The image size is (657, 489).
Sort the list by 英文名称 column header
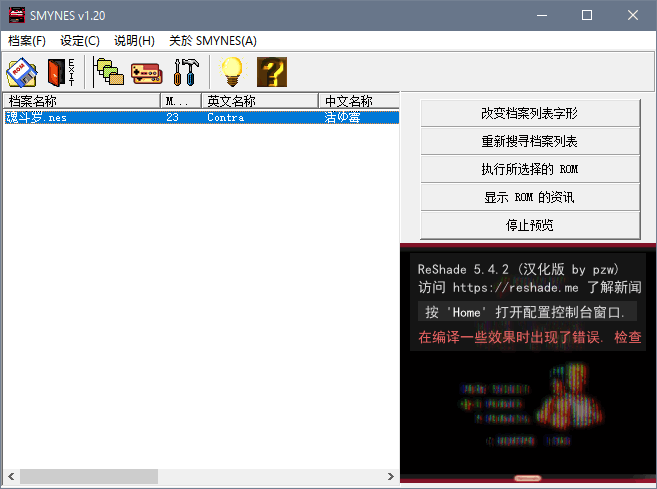coord(260,101)
